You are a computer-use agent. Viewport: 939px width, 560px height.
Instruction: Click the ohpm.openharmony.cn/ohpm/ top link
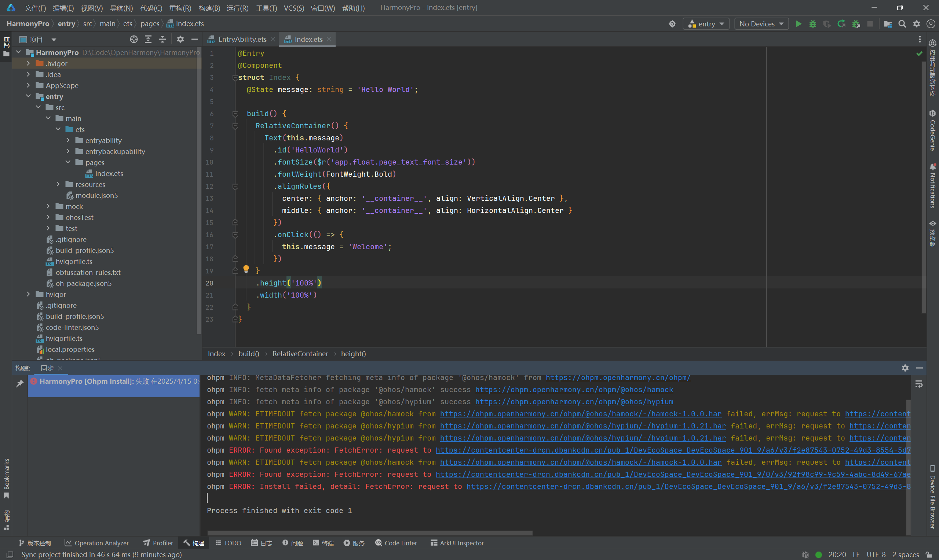618,378
